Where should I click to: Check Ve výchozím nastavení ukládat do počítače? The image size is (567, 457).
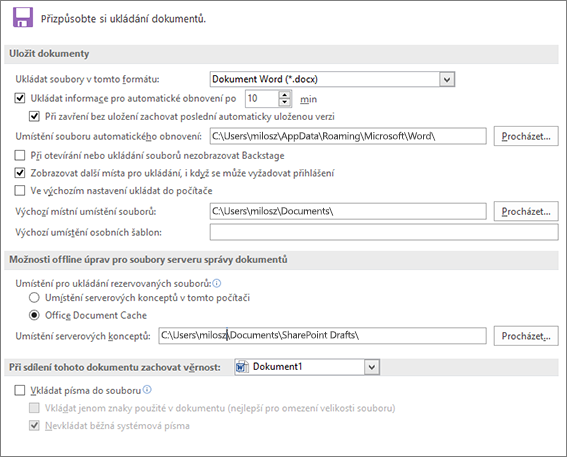[x=20, y=191]
